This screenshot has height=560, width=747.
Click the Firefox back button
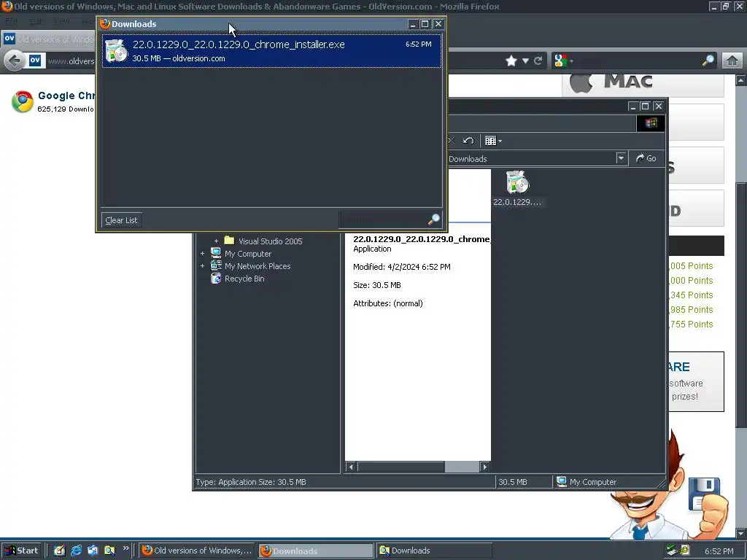[x=15, y=61]
